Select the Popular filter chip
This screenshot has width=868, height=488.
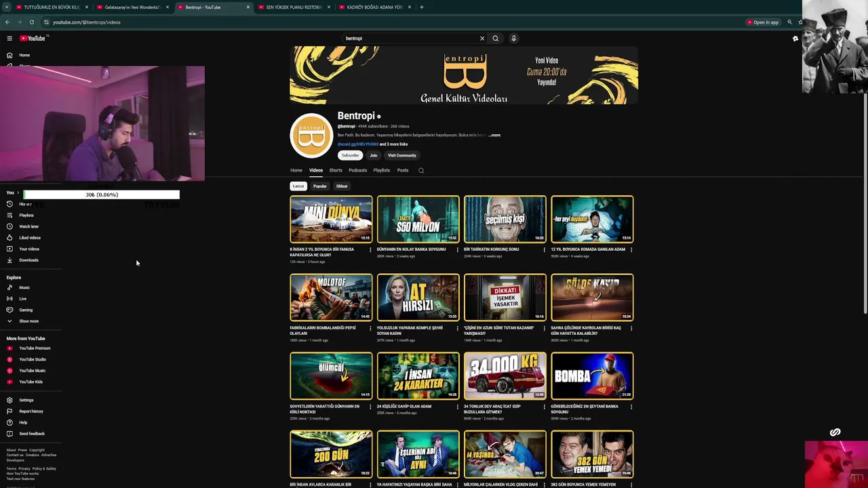pos(320,186)
